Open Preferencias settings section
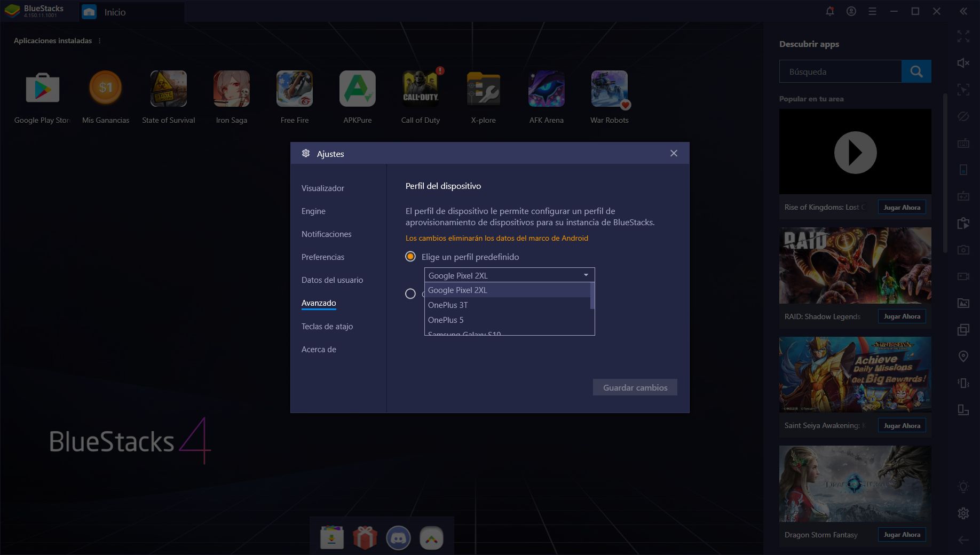Image resolution: width=980 pixels, height=555 pixels. [x=323, y=257]
